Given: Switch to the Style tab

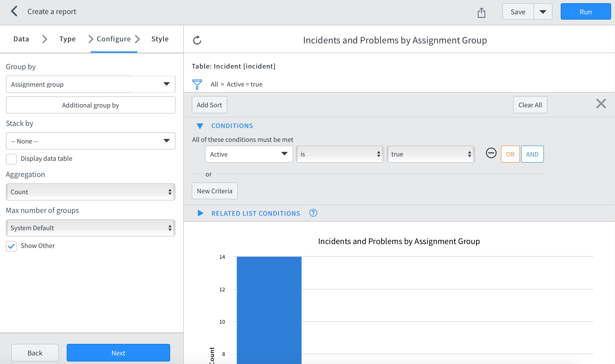Looking at the screenshot, I should pos(160,39).
